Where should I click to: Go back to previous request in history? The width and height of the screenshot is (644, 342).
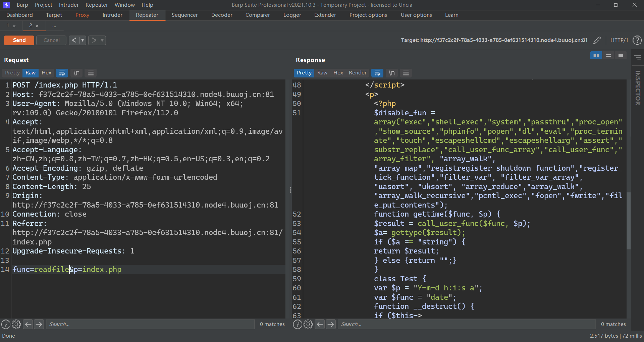[x=74, y=40]
